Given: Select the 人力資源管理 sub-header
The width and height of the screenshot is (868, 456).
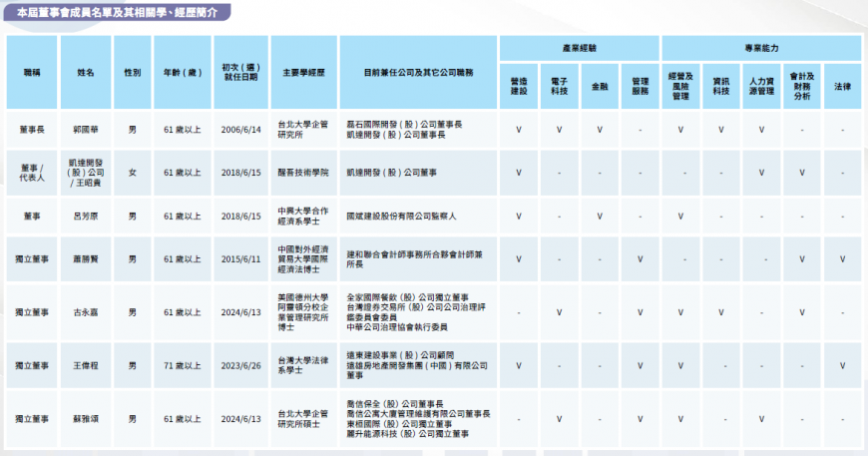Looking at the screenshot, I should tap(761, 87).
